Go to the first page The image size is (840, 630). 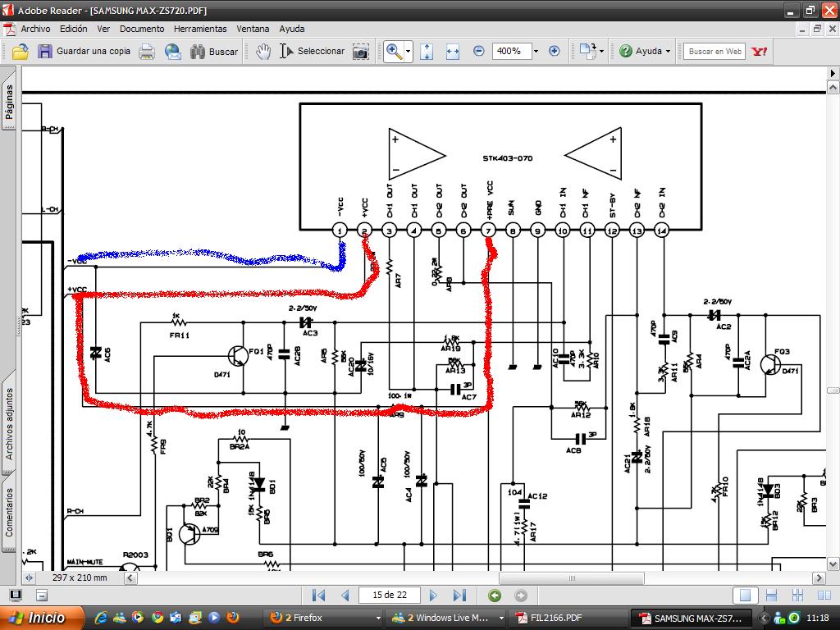click(319, 596)
